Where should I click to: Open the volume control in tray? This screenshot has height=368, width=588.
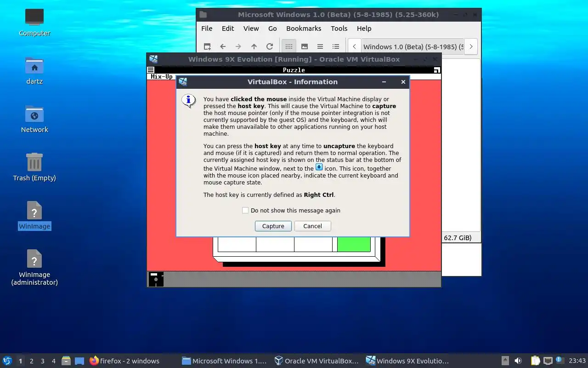518,361
